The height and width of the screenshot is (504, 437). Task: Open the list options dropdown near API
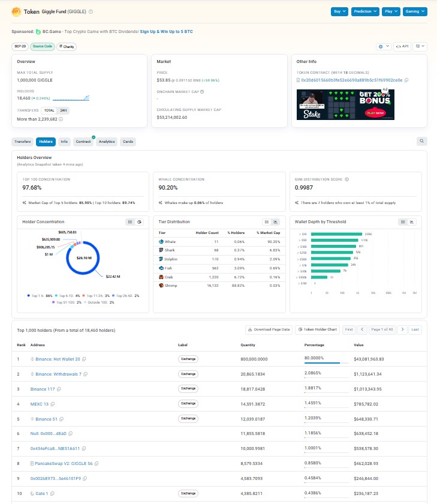(x=420, y=46)
